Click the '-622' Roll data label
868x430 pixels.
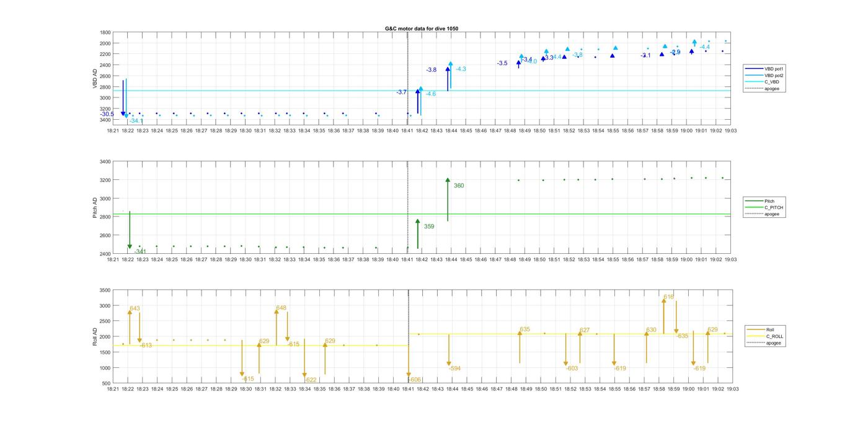[311, 380]
